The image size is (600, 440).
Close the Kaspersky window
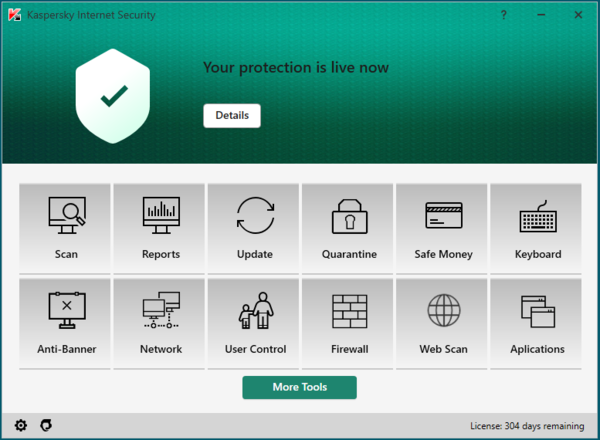578,15
